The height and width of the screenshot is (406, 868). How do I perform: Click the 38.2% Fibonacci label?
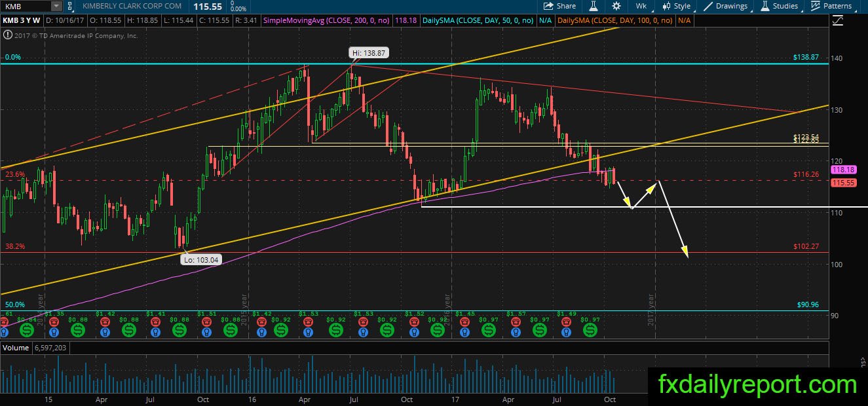coord(15,246)
